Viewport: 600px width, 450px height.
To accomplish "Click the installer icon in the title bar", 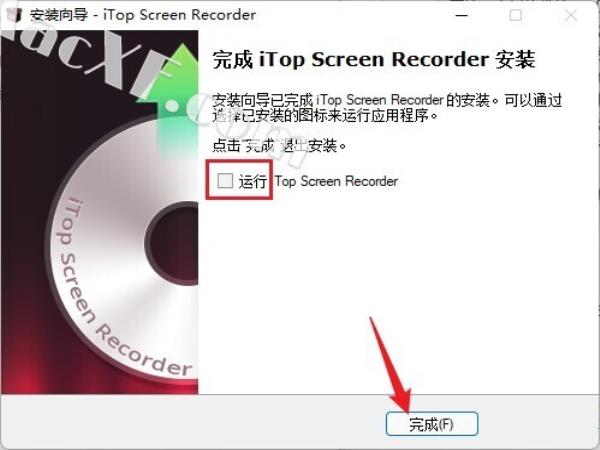I will [14, 15].
